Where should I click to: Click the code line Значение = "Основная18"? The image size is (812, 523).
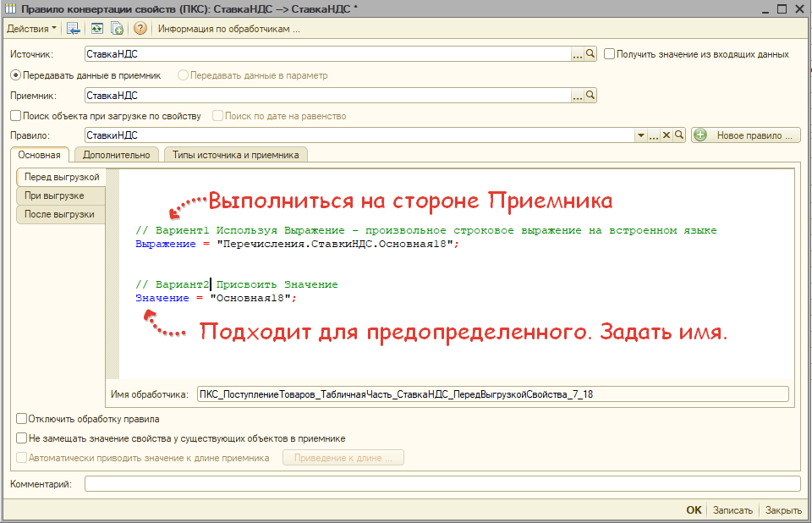[x=216, y=298]
